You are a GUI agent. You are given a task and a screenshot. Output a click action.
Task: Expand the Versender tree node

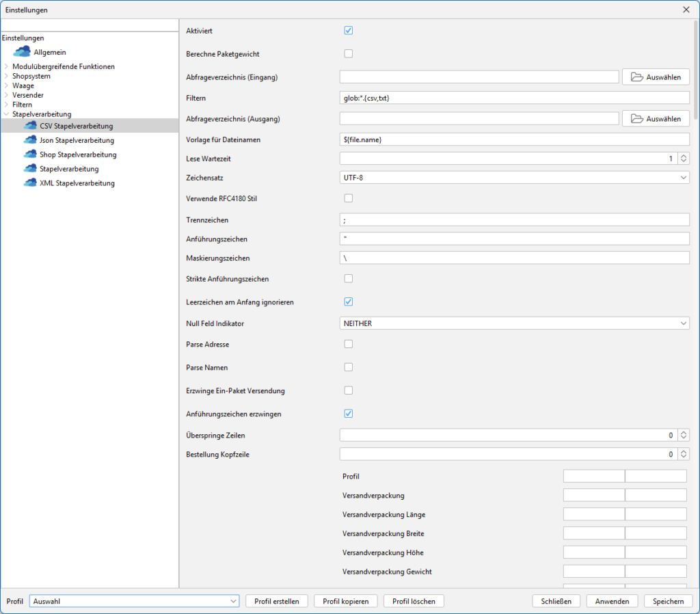[x=6, y=95]
